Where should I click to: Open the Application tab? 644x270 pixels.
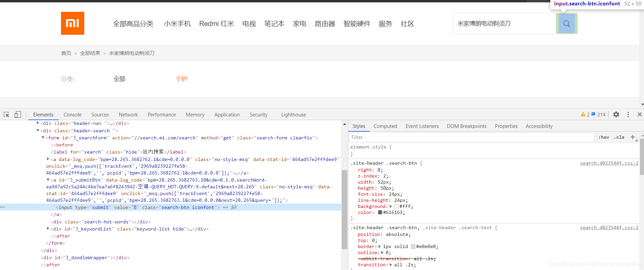pos(227,115)
